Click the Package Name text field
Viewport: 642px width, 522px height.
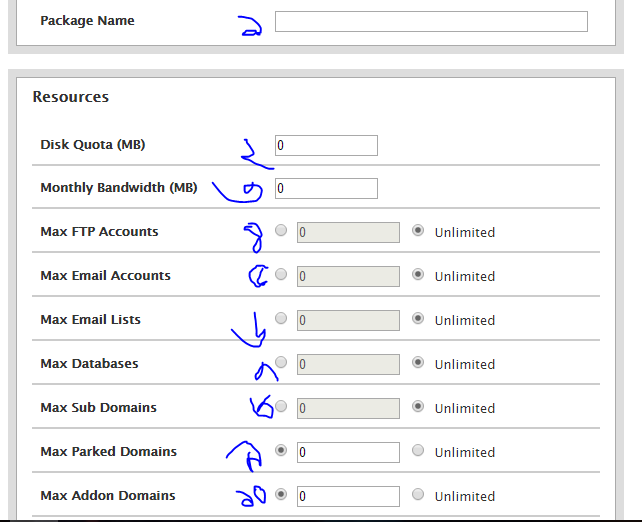pyautogui.click(x=431, y=21)
